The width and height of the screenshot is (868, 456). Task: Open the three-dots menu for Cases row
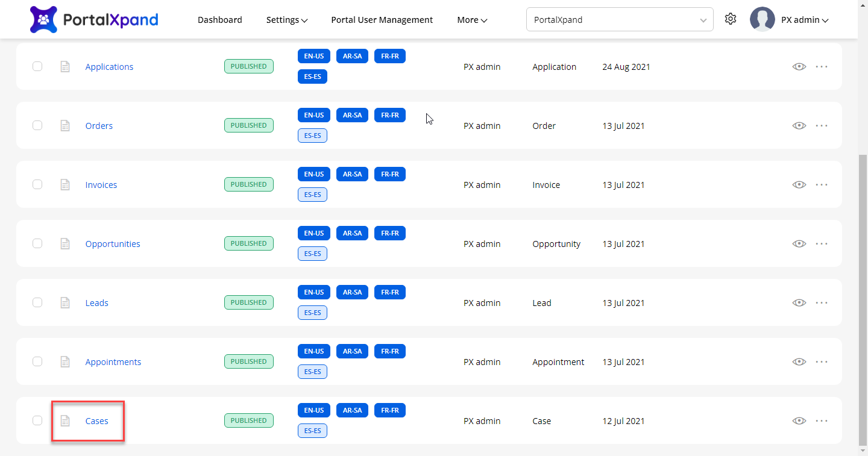pyautogui.click(x=822, y=421)
